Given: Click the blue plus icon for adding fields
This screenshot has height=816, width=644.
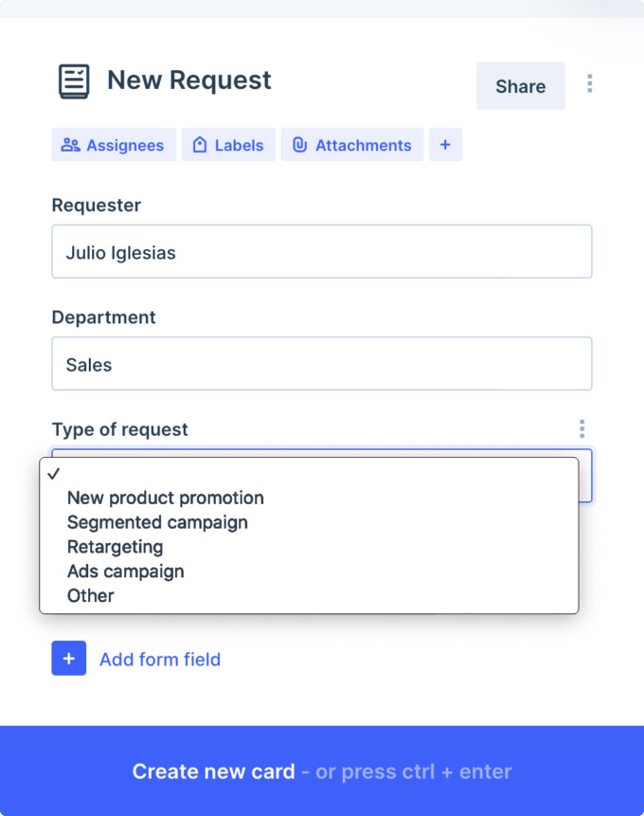Looking at the screenshot, I should point(68,658).
